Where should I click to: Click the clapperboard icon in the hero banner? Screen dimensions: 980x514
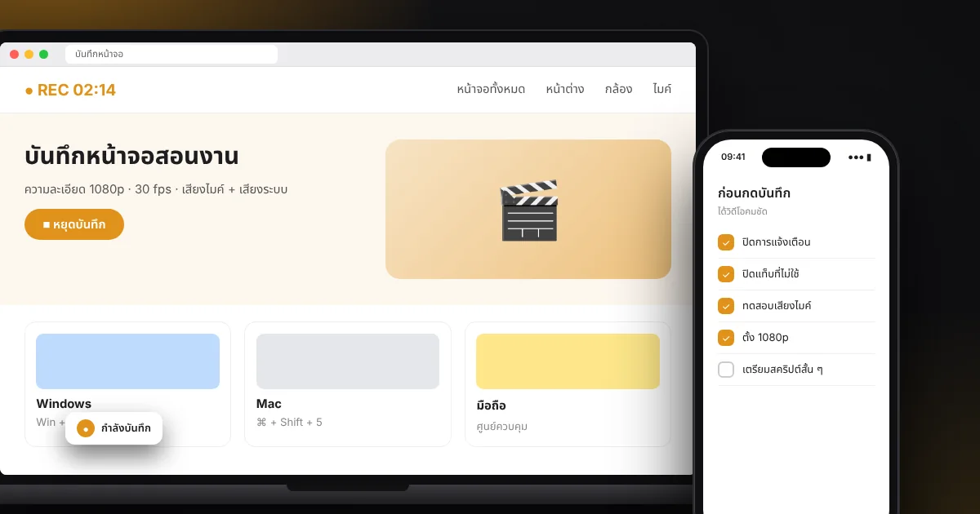tap(528, 210)
